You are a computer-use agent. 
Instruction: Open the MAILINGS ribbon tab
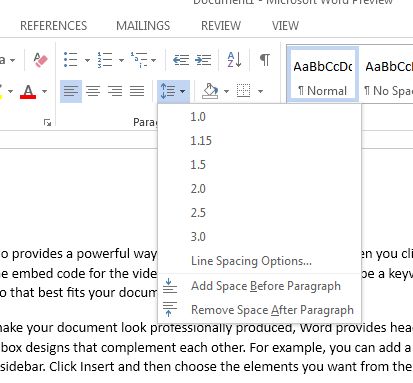tap(143, 26)
